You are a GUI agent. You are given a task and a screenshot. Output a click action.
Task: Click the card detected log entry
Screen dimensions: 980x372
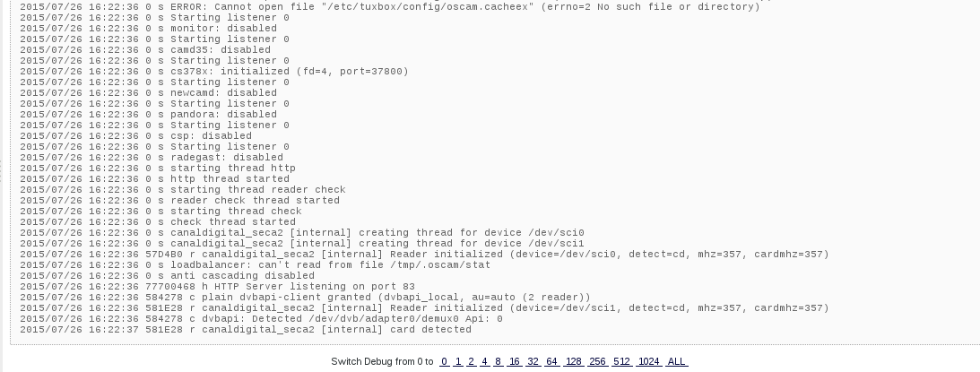pos(246,330)
